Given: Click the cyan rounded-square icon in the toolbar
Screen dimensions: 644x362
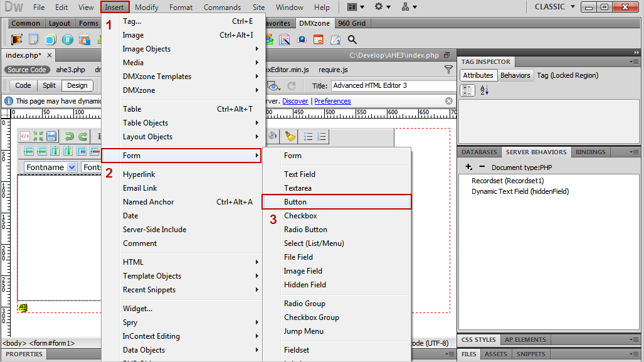Looking at the screenshot, I should coord(51,40).
